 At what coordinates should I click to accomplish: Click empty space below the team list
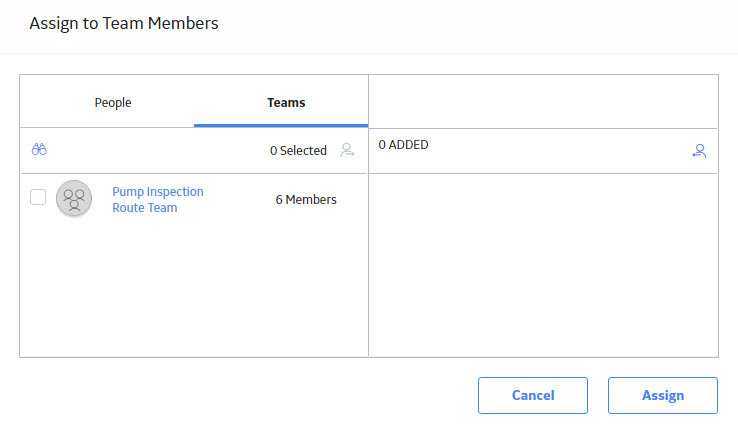193,289
